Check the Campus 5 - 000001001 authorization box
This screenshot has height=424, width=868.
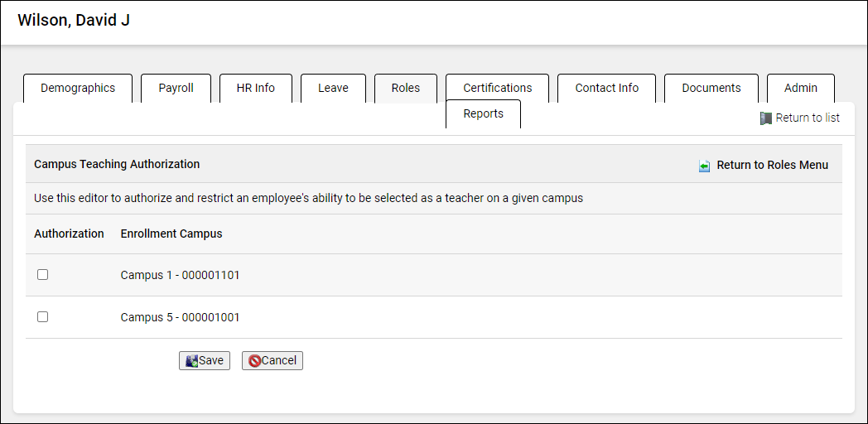[x=43, y=317]
